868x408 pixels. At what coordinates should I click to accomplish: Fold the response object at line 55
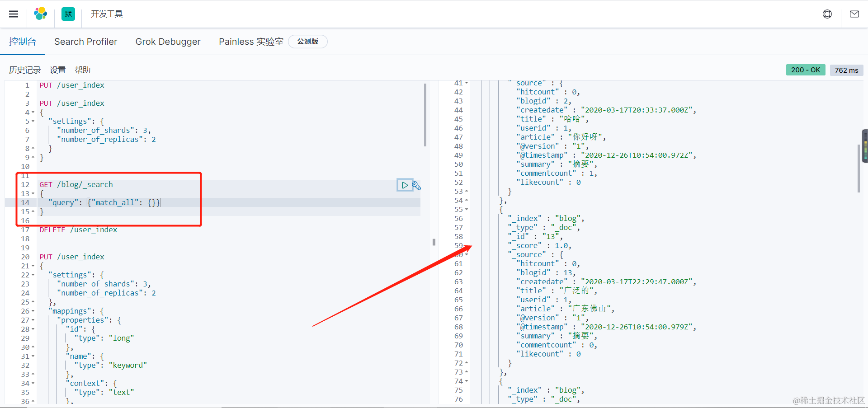click(467, 209)
